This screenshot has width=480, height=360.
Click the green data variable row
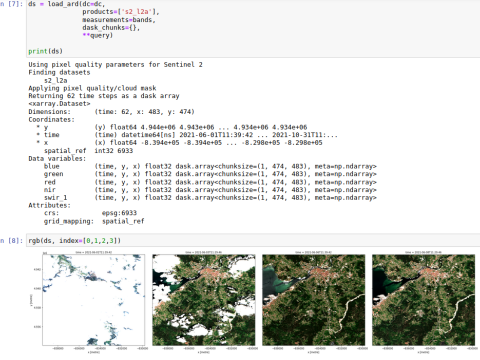click(x=210, y=174)
